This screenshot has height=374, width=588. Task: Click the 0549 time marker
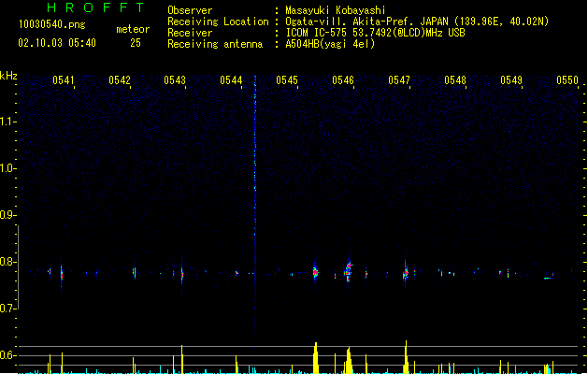click(x=511, y=80)
